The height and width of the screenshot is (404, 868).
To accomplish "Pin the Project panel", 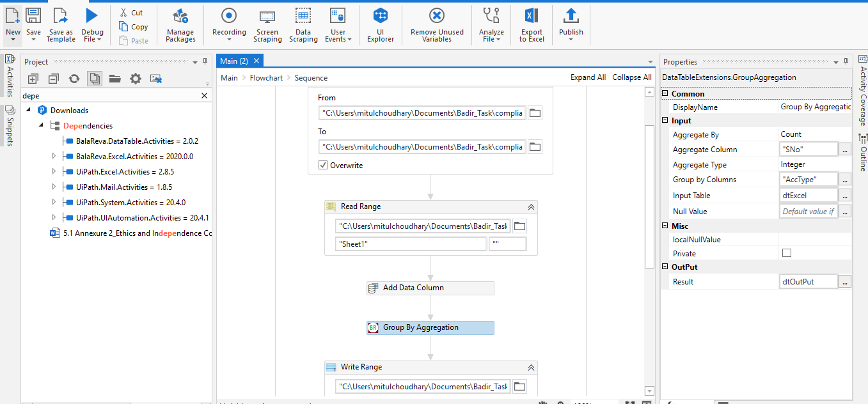I will pos(205,62).
